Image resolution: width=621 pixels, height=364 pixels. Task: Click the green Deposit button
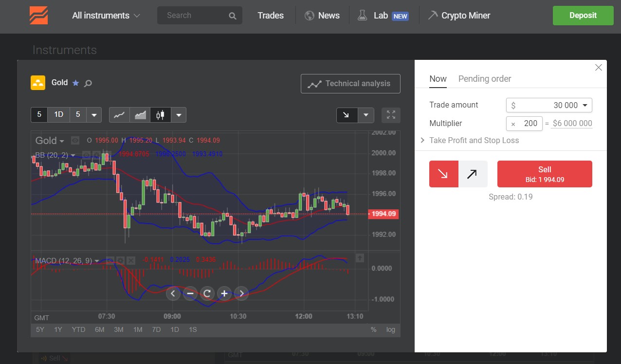[583, 15]
